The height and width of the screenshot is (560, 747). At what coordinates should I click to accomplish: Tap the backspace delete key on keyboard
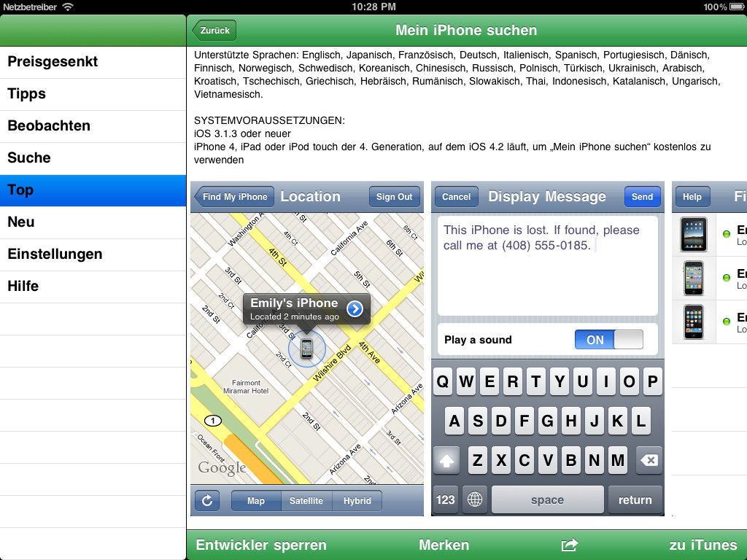pos(649,461)
